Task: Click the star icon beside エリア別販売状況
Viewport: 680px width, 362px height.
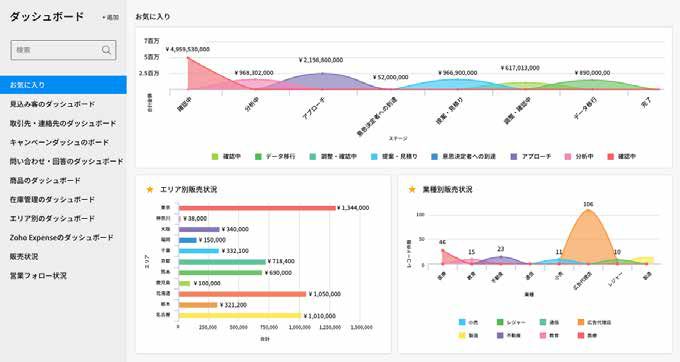Action: [150, 189]
